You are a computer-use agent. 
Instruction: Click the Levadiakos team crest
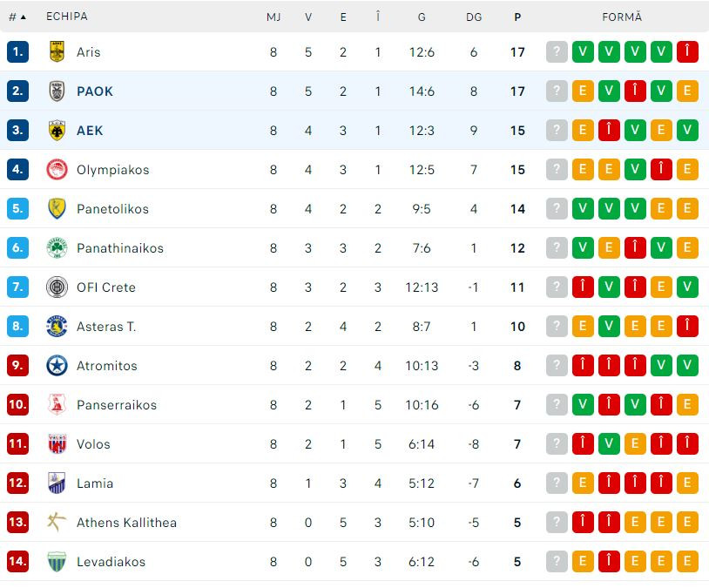coord(57,562)
